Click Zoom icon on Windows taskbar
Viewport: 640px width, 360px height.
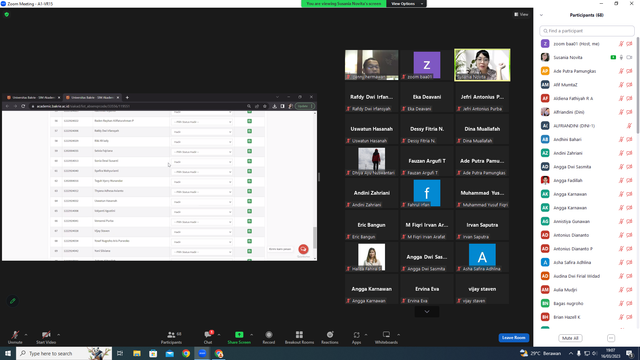pyautogui.click(x=202, y=353)
